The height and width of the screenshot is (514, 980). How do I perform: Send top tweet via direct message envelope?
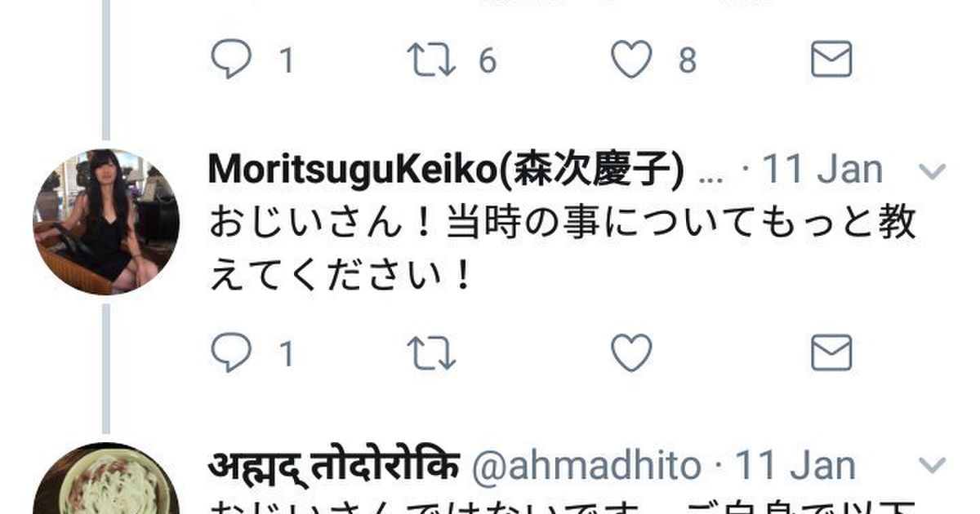tap(831, 60)
